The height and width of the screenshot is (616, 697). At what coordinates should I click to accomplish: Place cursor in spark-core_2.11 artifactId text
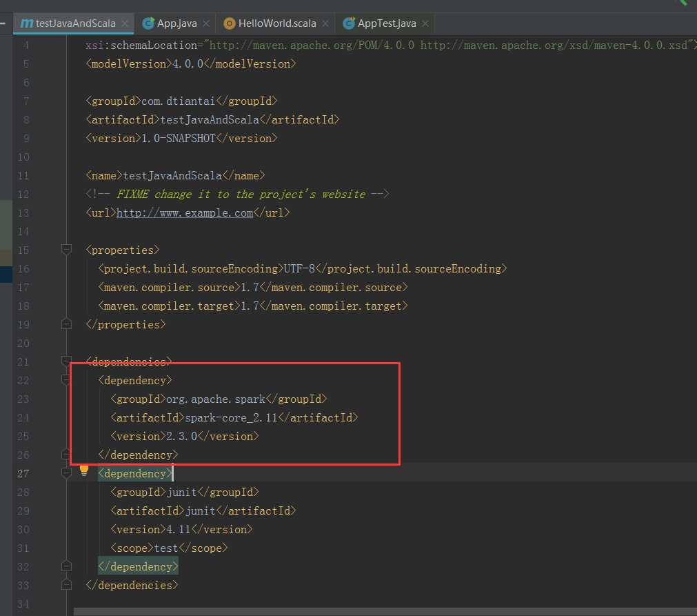click(x=232, y=417)
